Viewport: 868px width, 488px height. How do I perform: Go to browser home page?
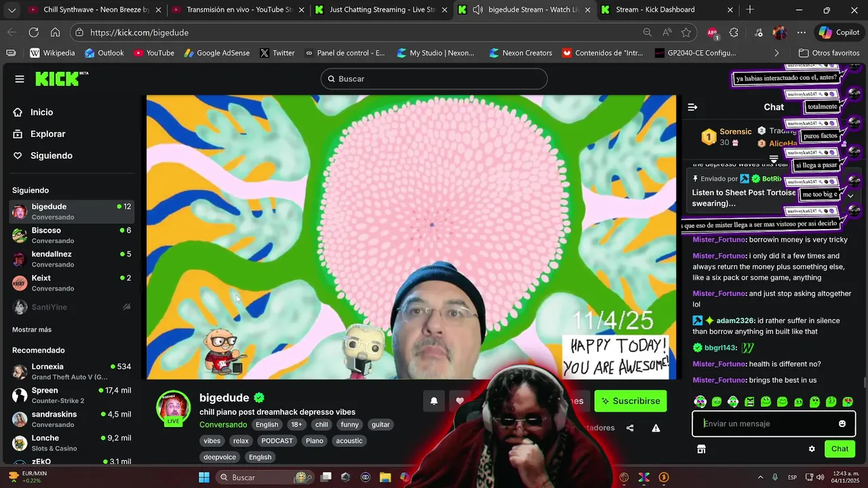click(x=55, y=33)
